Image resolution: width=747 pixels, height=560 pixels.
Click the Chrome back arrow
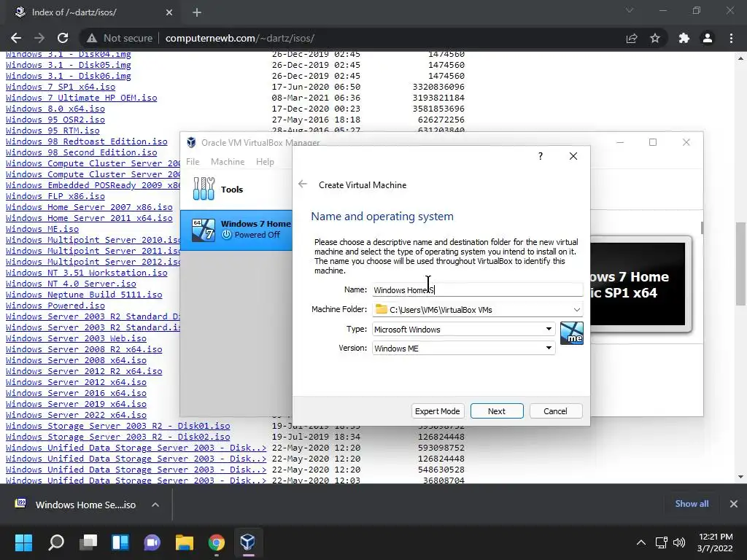pos(16,38)
